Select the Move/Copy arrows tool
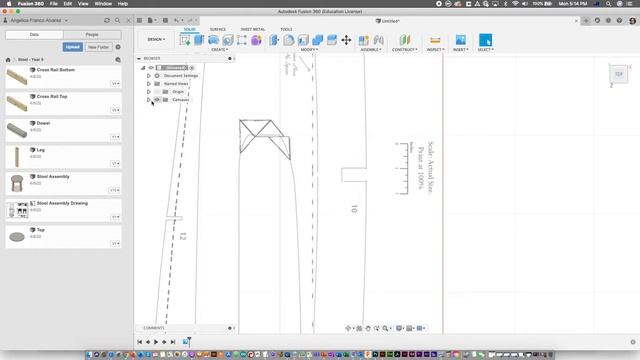Viewport: 640px width, 360px height. click(346, 40)
